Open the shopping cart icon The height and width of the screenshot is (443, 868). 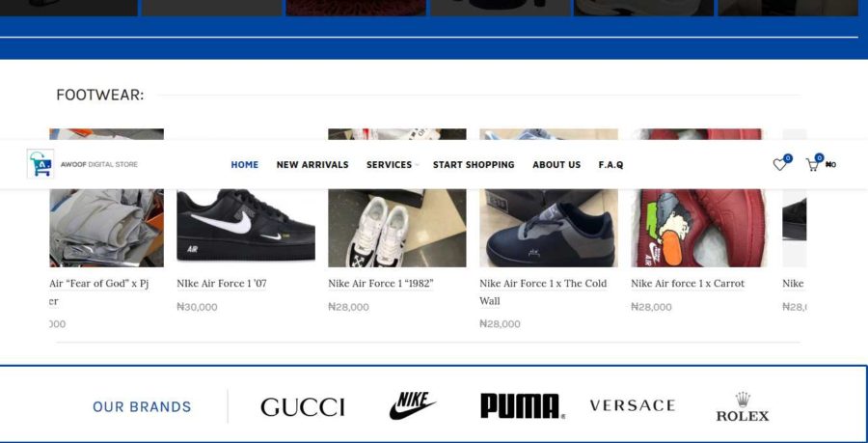pyautogui.click(x=813, y=164)
